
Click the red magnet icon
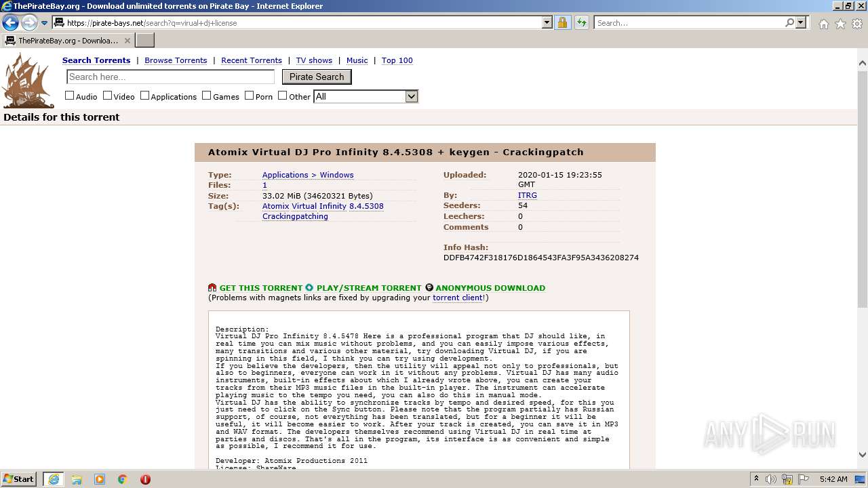[x=212, y=287]
